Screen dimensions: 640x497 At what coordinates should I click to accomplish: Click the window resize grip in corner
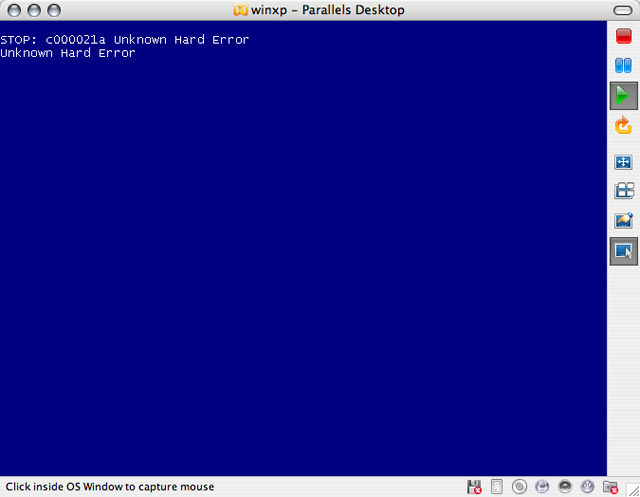click(632, 489)
